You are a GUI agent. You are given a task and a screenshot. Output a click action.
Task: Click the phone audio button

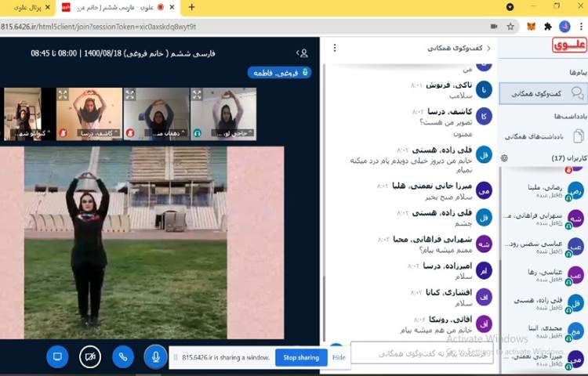click(x=122, y=356)
